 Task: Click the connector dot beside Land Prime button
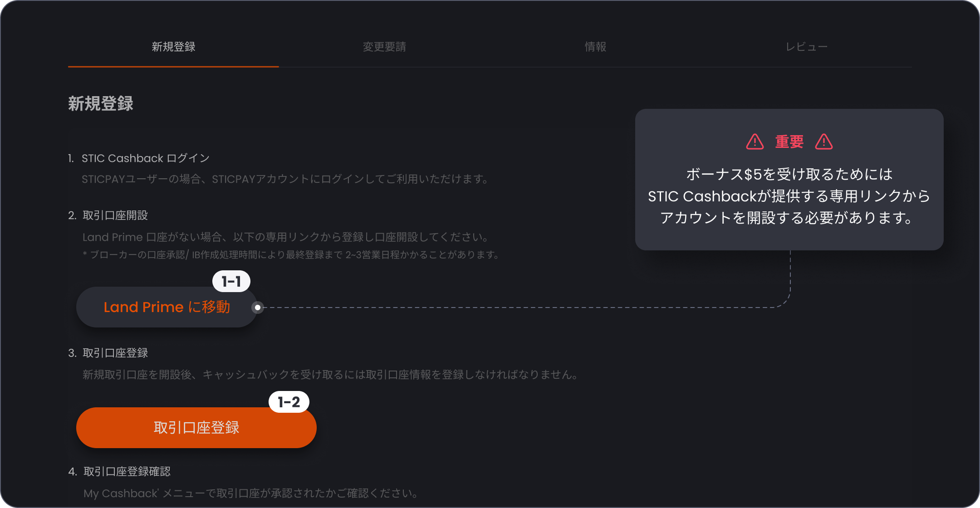(x=257, y=308)
